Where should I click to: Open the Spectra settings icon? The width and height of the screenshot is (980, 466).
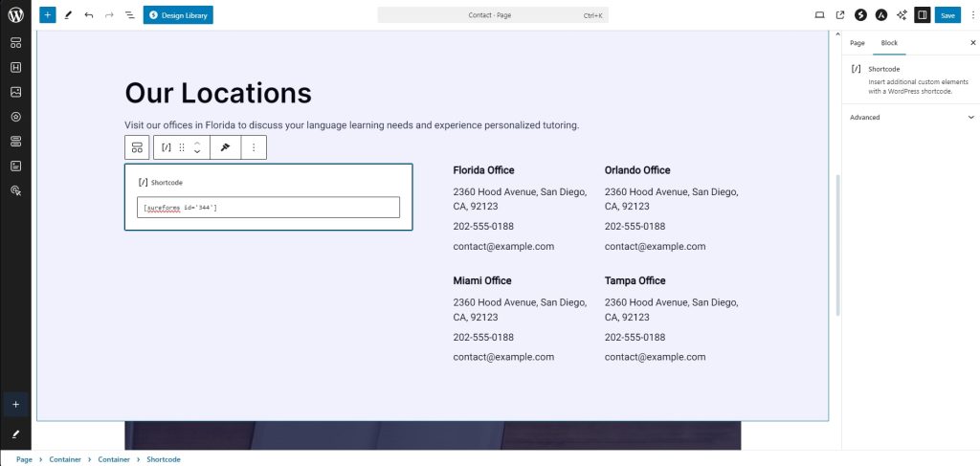(x=860, y=15)
